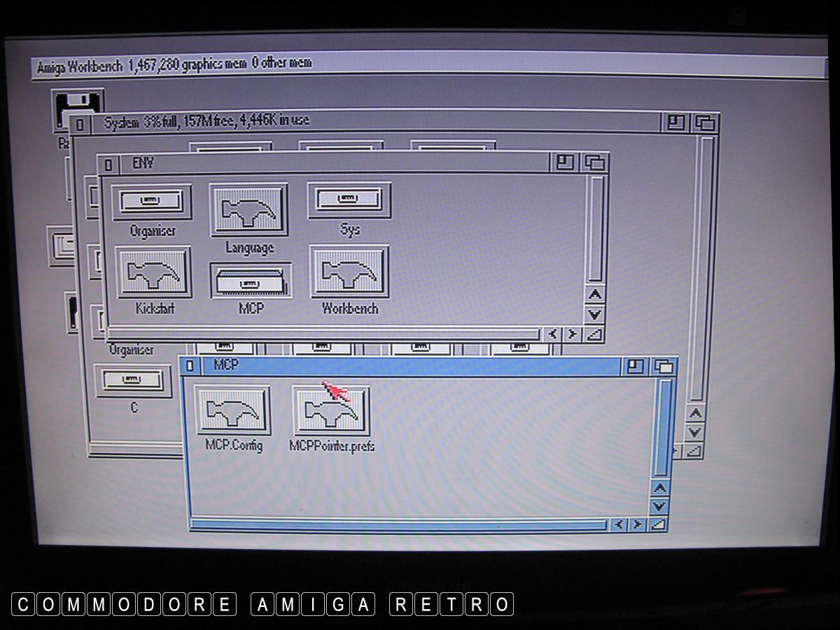The width and height of the screenshot is (840, 630).
Task: Click the MCP window title bar
Action: point(420,366)
